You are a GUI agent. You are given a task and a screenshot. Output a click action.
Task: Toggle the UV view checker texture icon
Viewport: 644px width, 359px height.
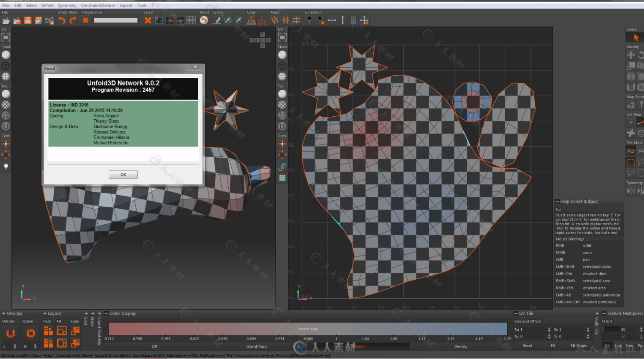pyautogui.click(x=282, y=105)
